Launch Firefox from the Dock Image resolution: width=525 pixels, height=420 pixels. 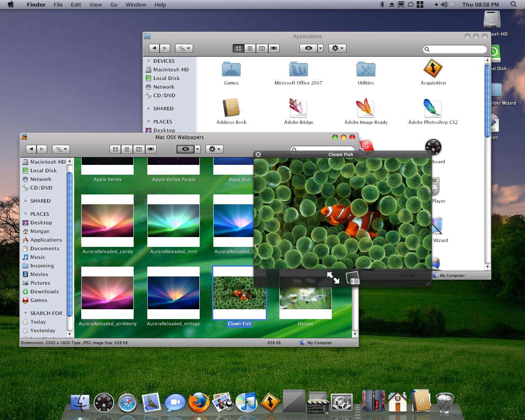(x=199, y=403)
